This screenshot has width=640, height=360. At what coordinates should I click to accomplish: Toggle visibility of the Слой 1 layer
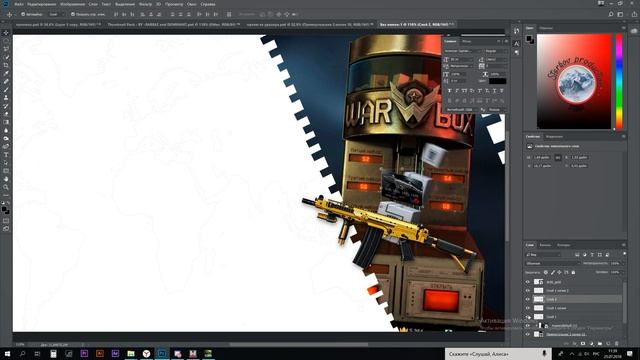tap(527, 317)
